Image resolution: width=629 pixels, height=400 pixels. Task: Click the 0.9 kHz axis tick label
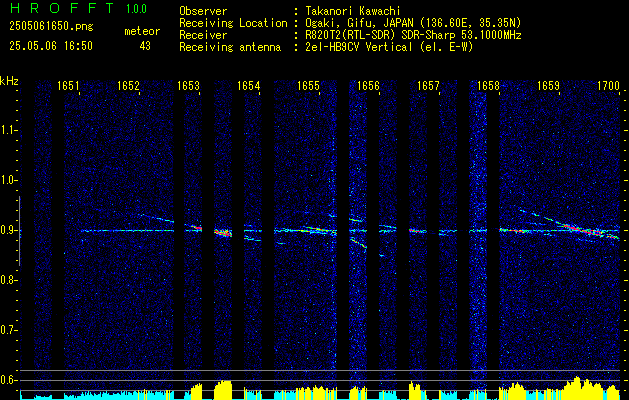(x=8, y=230)
